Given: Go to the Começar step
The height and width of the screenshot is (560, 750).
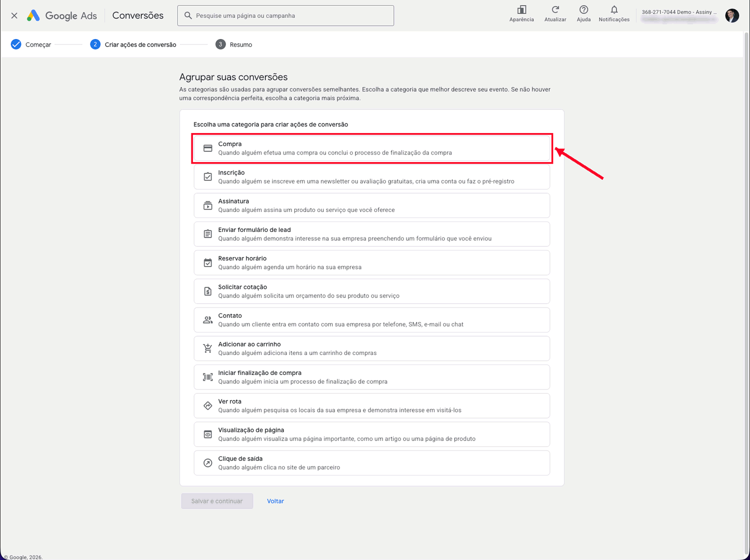Looking at the screenshot, I should [x=31, y=44].
